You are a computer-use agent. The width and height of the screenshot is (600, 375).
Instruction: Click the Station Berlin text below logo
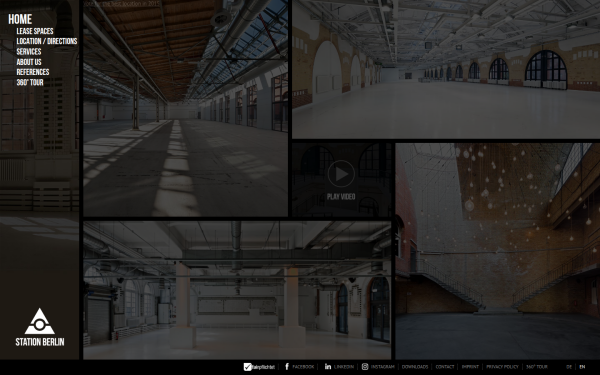(40, 342)
